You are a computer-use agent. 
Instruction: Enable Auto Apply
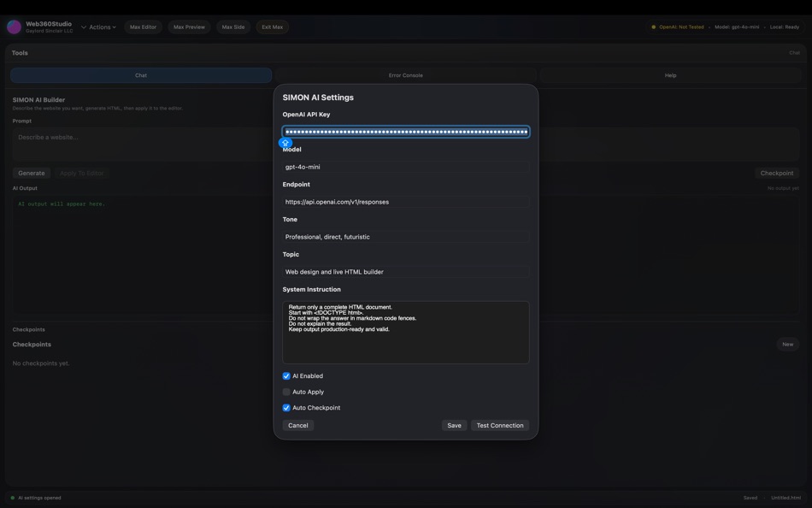coord(285,391)
